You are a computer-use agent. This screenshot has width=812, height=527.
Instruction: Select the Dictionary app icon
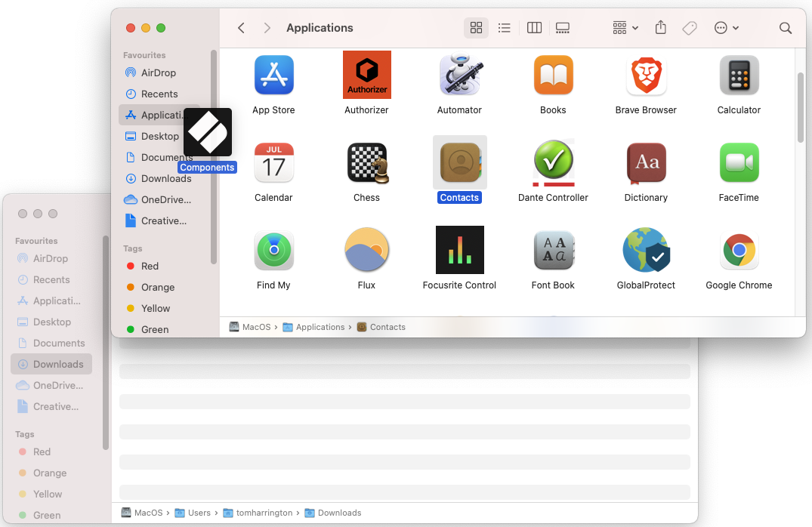[647, 163]
